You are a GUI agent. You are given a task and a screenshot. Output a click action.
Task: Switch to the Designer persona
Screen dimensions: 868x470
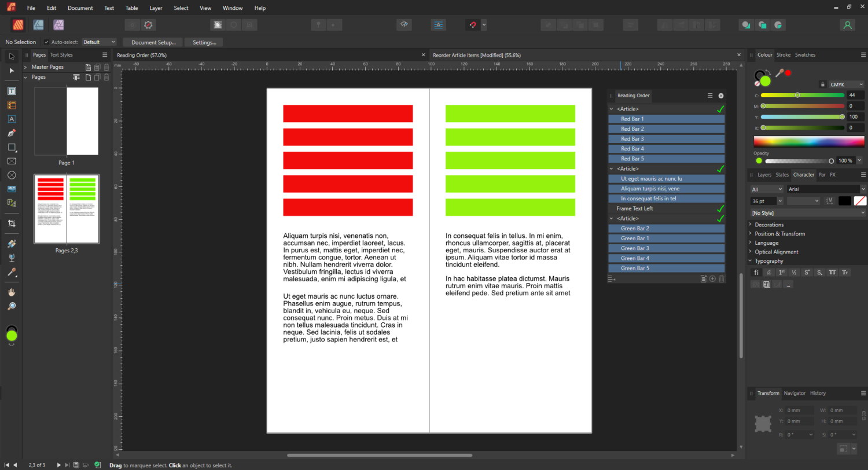[x=38, y=25]
